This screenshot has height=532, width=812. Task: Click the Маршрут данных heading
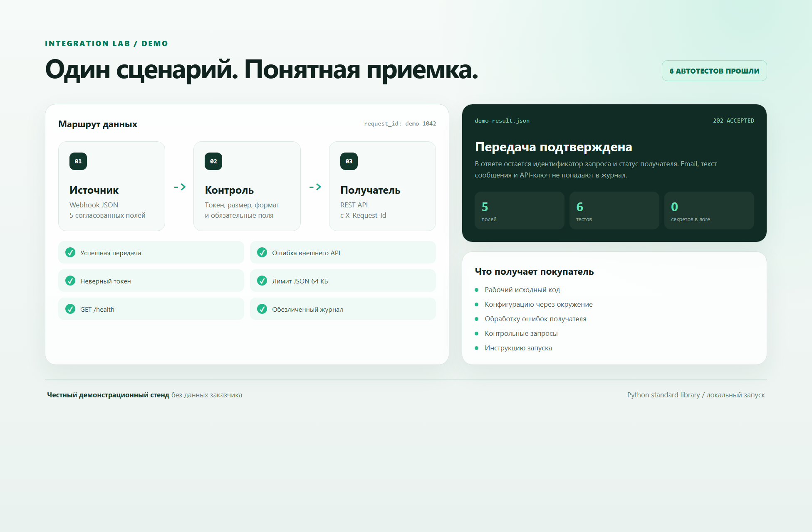point(98,124)
